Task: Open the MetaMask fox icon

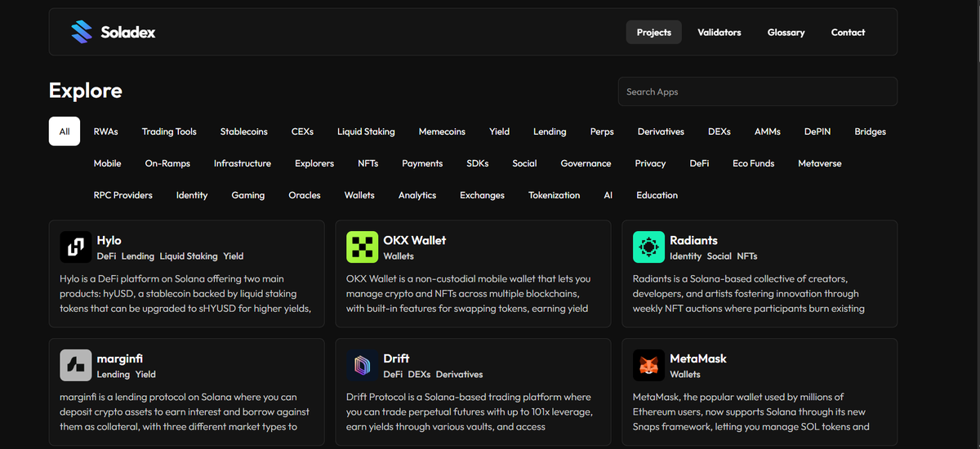Action: tap(649, 366)
